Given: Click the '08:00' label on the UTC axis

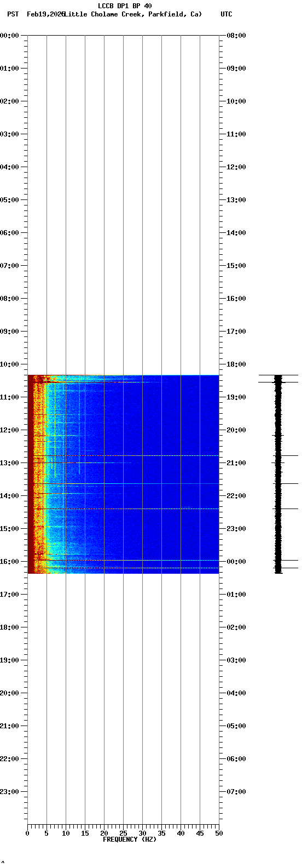Looking at the screenshot, I should pos(236,36).
